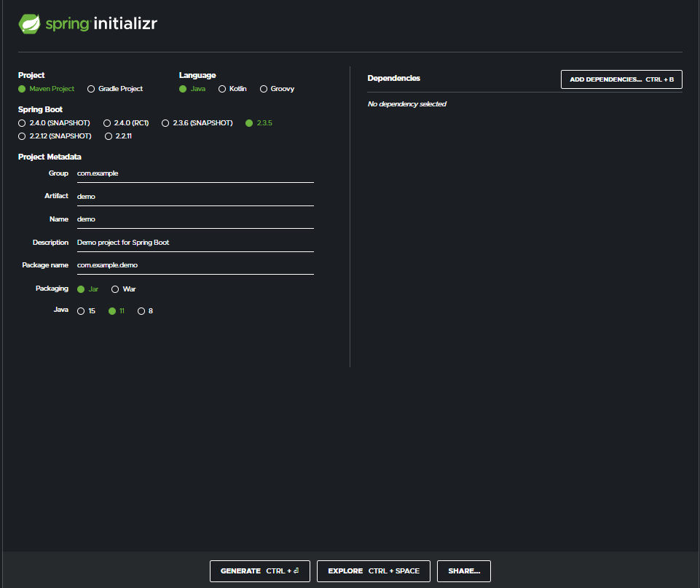Screen dimensions: 700x588
Task: Select Spring Boot 2.4.0 (RC1)
Action: coord(126,123)
